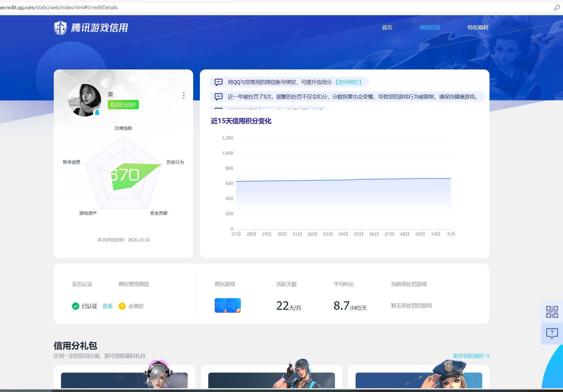The image size is (563, 392).
Task: Open the first gift pack card with headphone girl
Action: (x=124, y=376)
